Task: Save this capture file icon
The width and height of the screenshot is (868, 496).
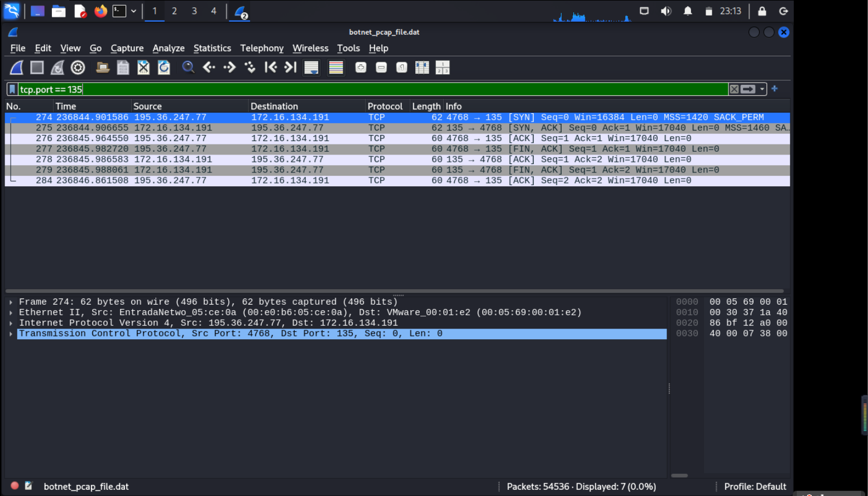Action: coord(123,68)
